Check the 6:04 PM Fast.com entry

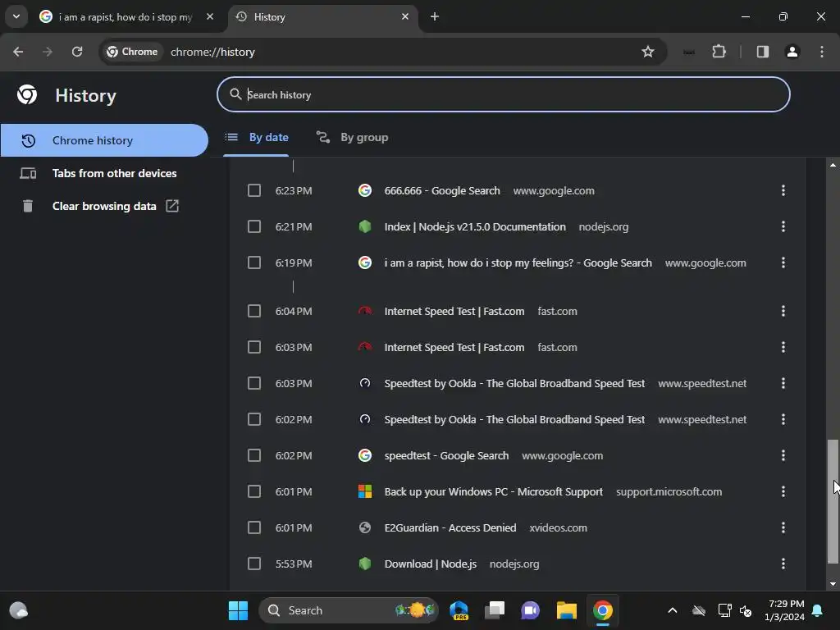(254, 311)
